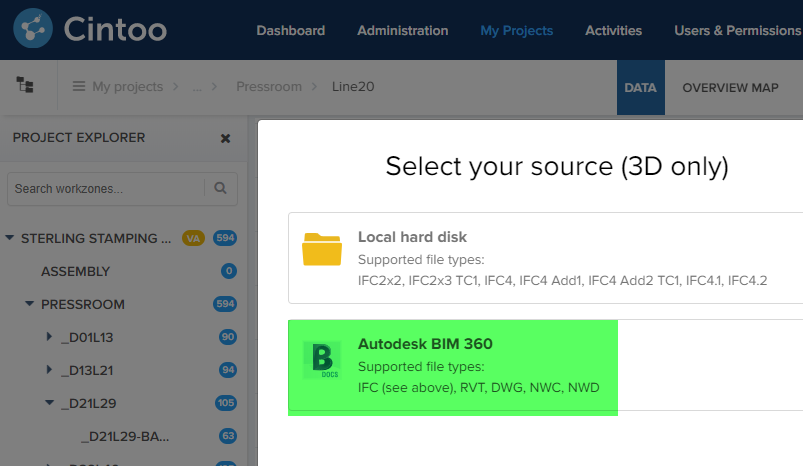Click the Line20 breadcrumb
The height and width of the screenshot is (466, 803).
tap(353, 87)
